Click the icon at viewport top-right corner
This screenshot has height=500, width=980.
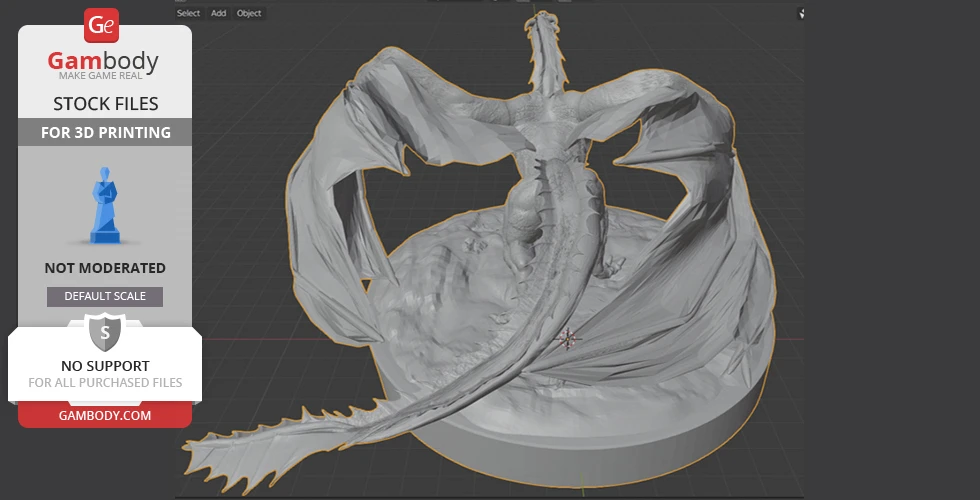800,14
